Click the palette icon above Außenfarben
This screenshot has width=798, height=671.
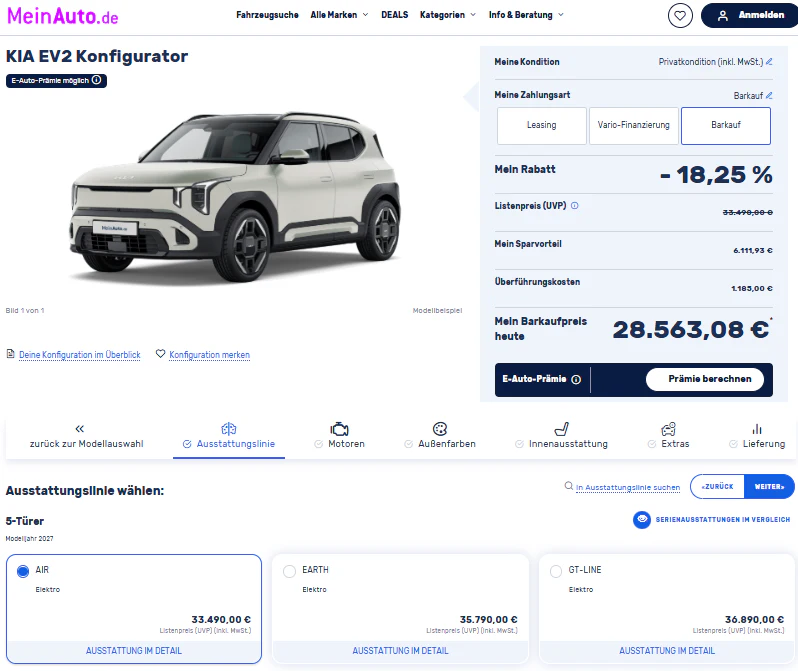tap(440, 429)
